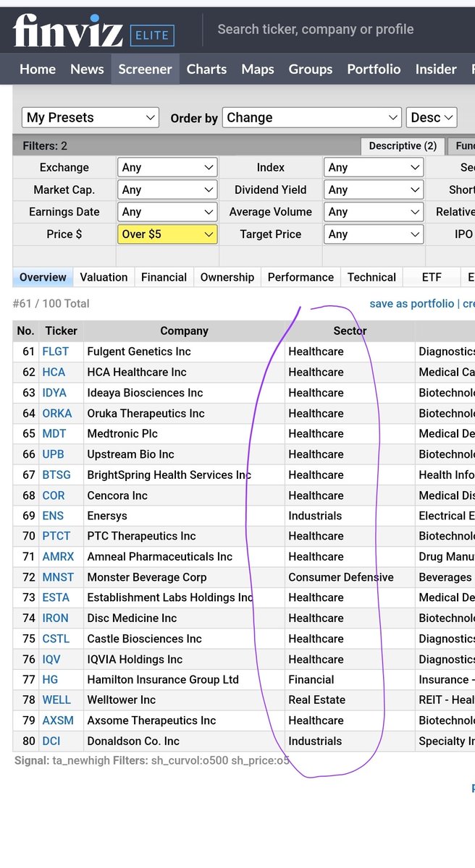Open the Price Over $5 dropdown
This screenshot has width=475, height=868.
click(167, 234)
